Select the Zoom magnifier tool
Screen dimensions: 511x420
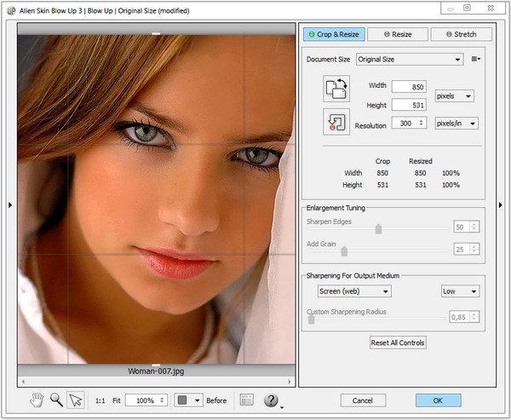pyautogui.click(x=55, y=400)
